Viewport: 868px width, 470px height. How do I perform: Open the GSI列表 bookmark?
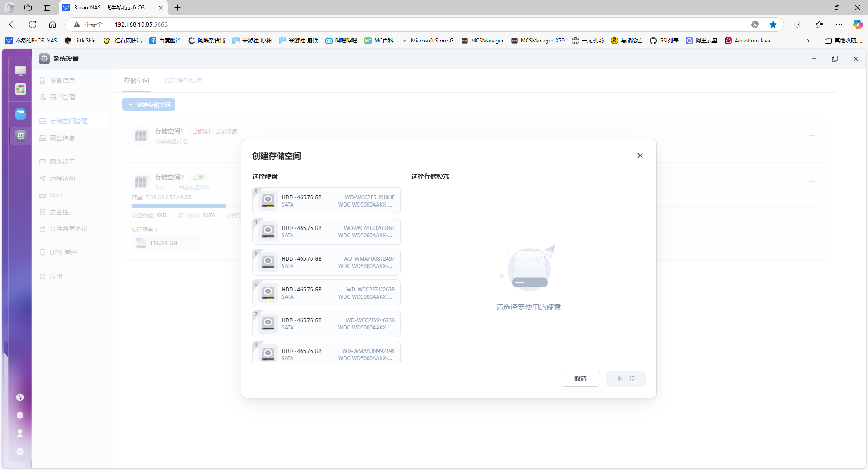point(664,41)
